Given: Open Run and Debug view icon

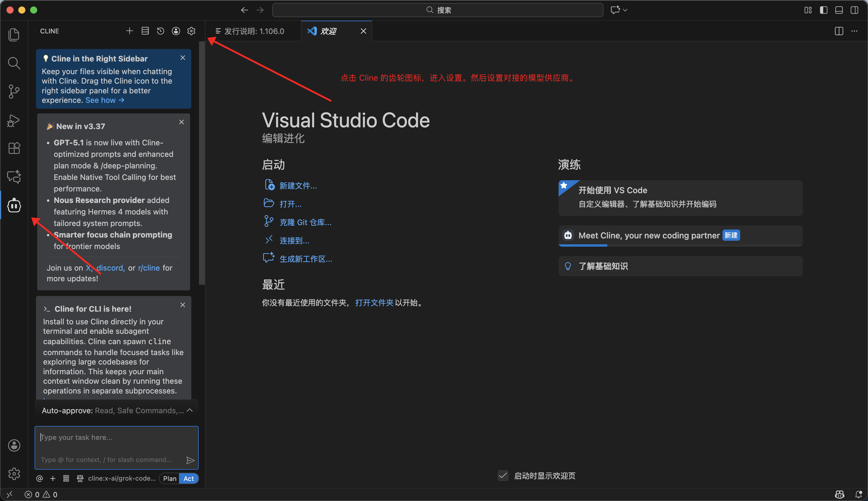Looking at the screenshot, I should [x=14, y=121].
